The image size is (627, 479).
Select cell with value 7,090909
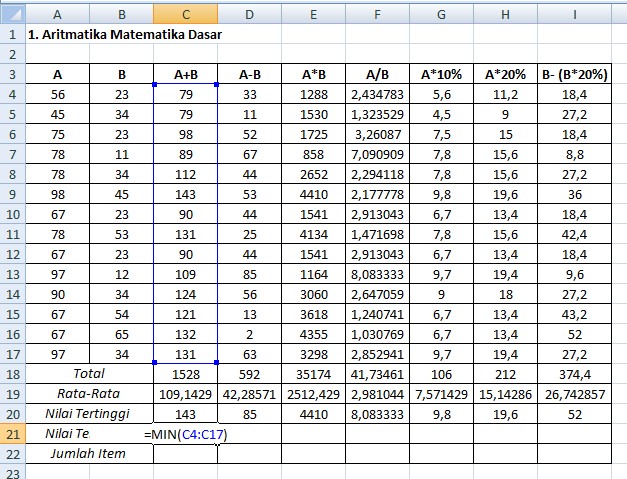(377, 154)
